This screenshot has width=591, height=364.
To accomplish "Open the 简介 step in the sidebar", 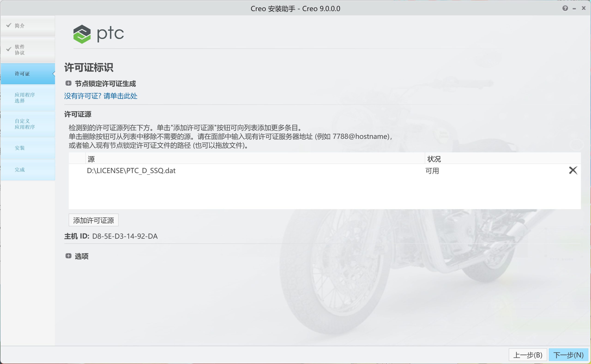I will click(20, 26).
